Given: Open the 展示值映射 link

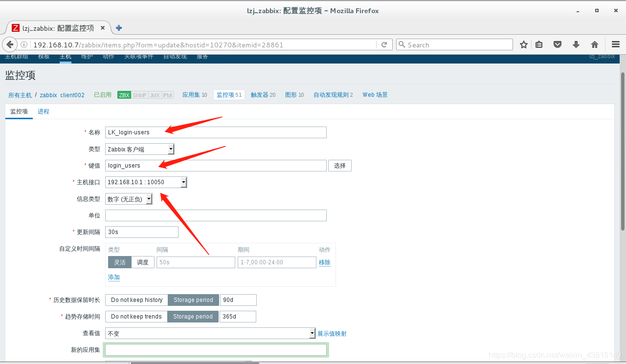Looking at the screenshot, I should (x=332, y=334).
